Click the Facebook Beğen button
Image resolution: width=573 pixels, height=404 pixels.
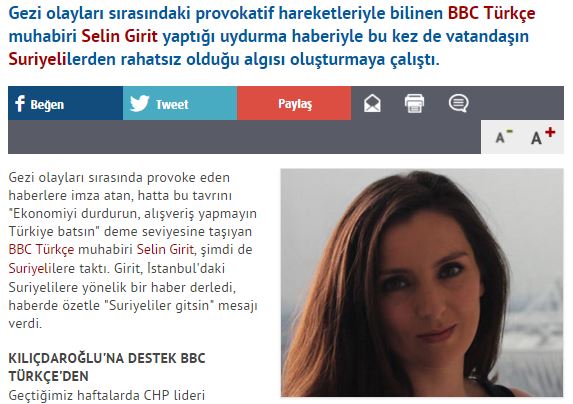[65, 103]
